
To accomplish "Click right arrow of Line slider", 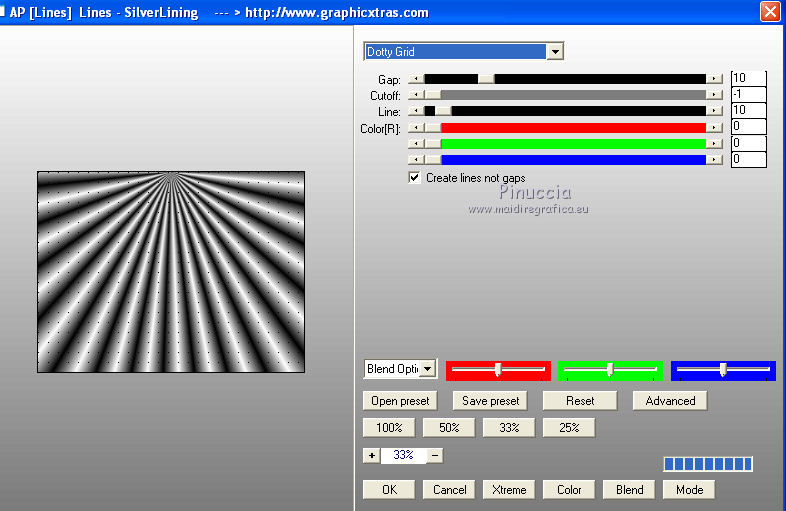I will point(714,111).
